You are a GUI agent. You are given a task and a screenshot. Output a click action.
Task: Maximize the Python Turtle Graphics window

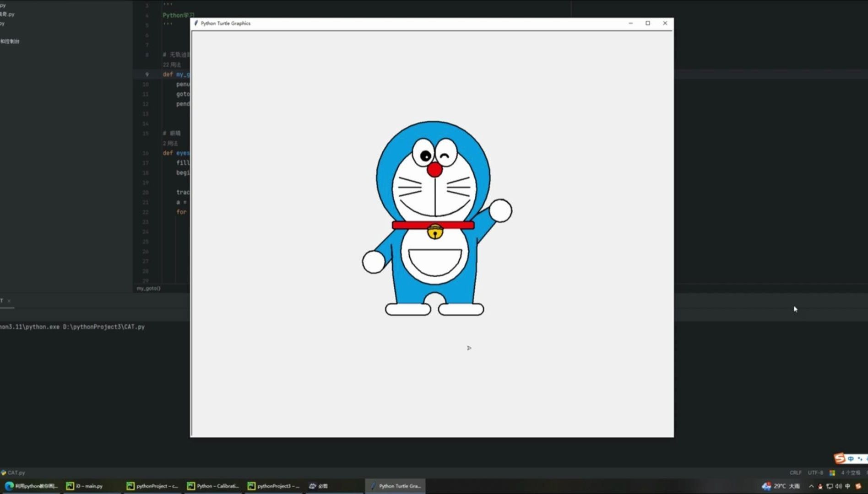648,23
